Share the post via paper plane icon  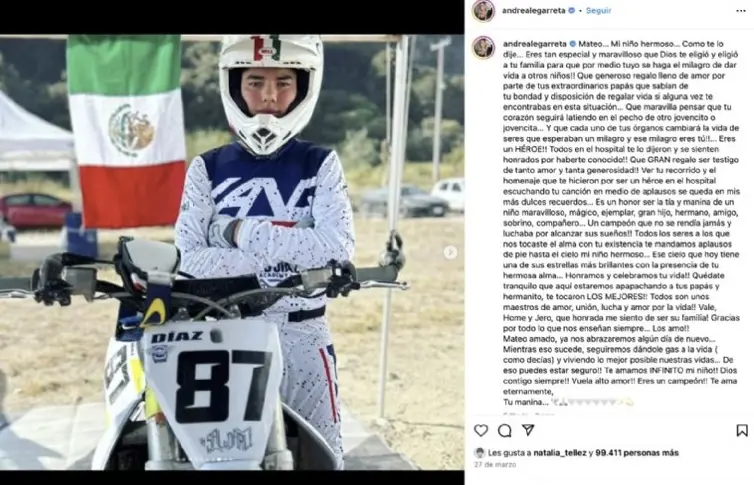click(528, 430)
